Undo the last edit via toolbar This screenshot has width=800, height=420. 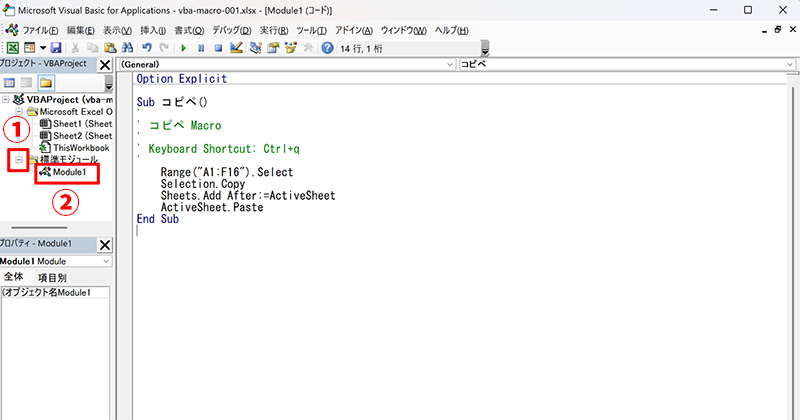coord(147,47)
